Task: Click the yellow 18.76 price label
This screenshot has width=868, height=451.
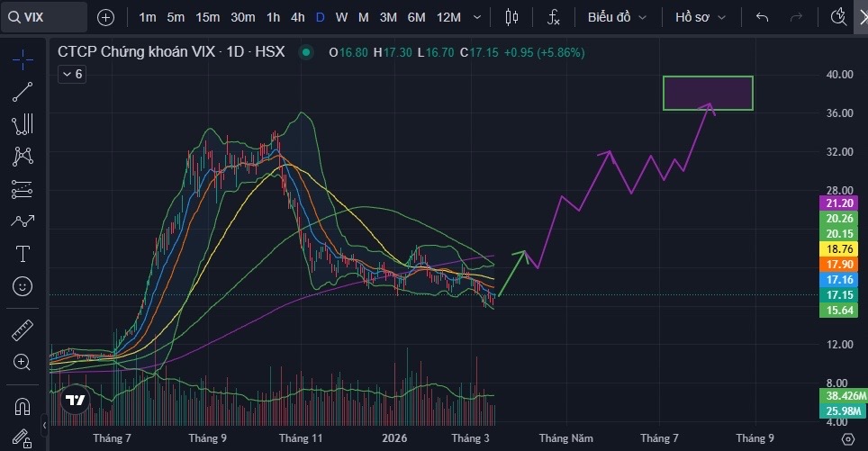Action: (838, 249)
